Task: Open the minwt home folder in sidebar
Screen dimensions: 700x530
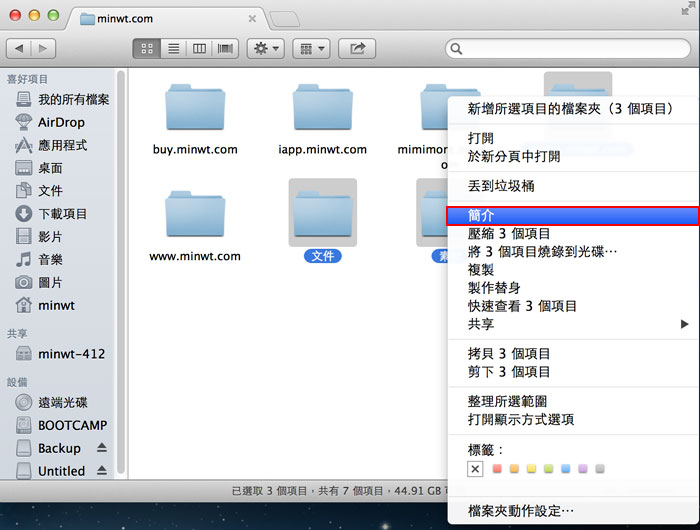Action: click(x=45, y=305)
